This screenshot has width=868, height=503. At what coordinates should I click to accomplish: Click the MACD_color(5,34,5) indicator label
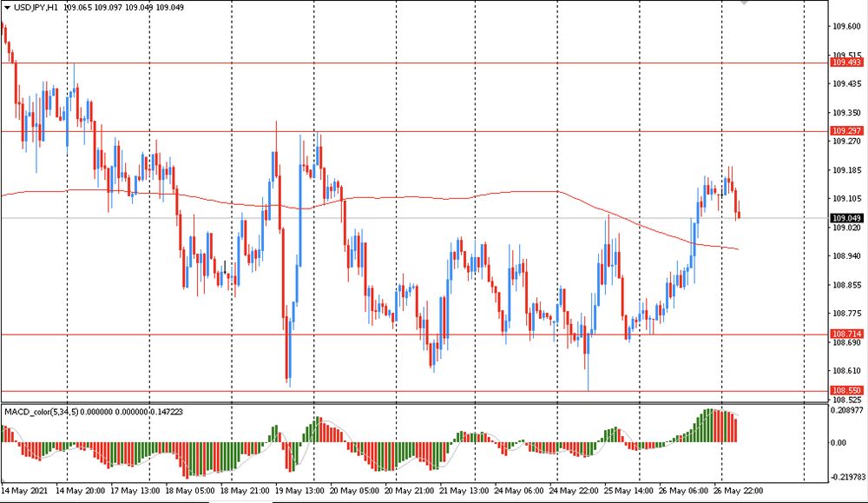(41, 411)
